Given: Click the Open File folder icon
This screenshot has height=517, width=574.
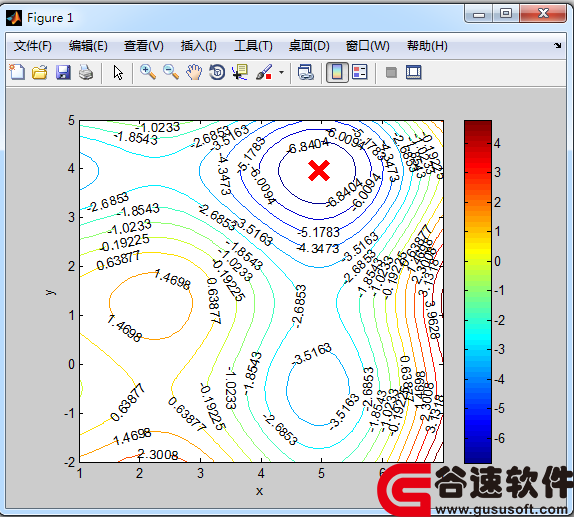Looking at the screenshot, I should coord(40,72).
